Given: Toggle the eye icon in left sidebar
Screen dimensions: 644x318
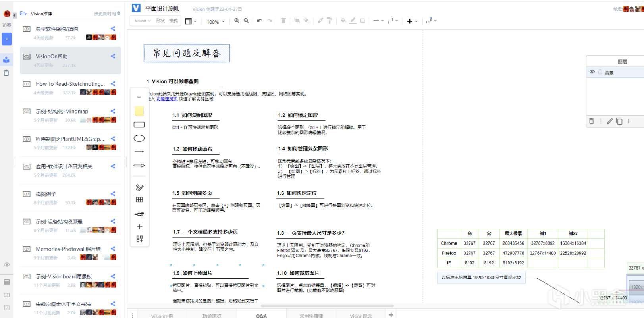Looking at the screenshot, I should point(7,264).
